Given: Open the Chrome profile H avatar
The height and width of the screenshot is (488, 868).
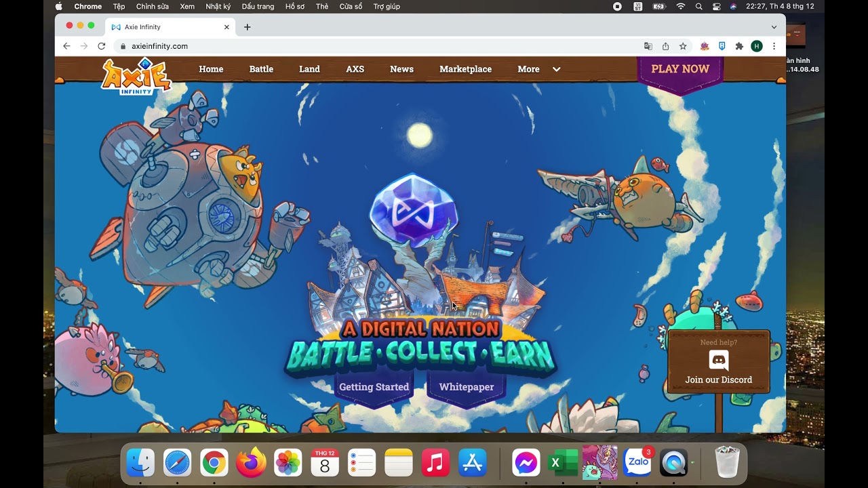Looking at the screenshot, I should [757, 46].
